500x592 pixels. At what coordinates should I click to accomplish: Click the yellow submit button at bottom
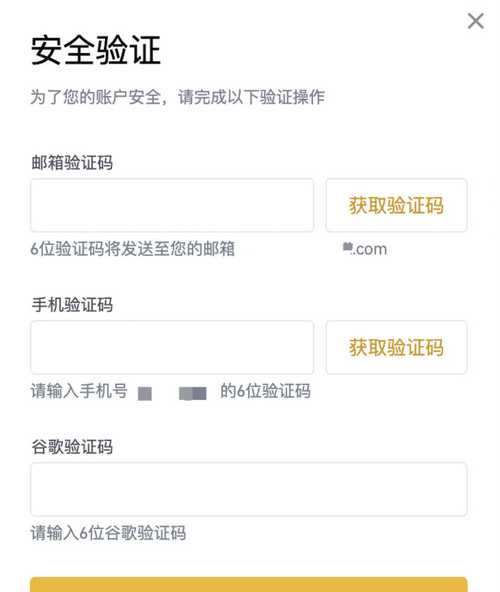(x=249, y=584)
